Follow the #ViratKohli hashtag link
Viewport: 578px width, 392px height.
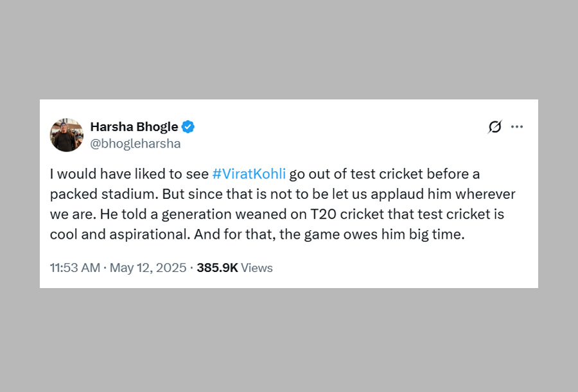[x=249, y=174]
